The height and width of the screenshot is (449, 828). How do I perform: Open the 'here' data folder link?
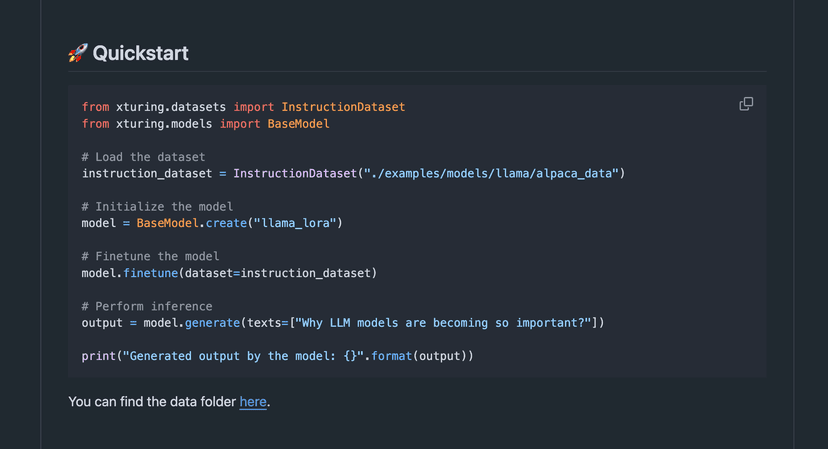tap(253, 402)
